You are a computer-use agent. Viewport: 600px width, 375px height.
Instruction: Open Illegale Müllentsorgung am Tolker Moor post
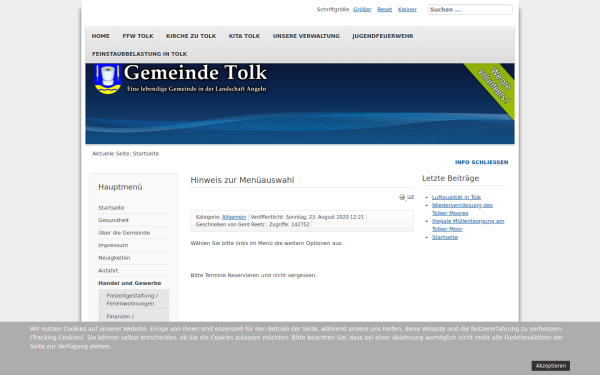tap(468, 225)
